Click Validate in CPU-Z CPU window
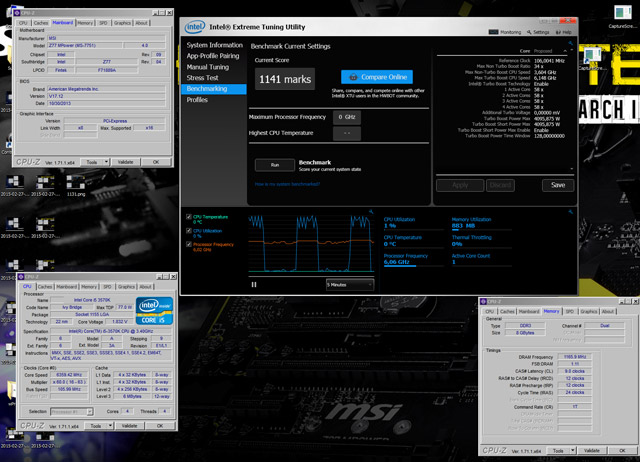The image size is (640, 462). 129,426
